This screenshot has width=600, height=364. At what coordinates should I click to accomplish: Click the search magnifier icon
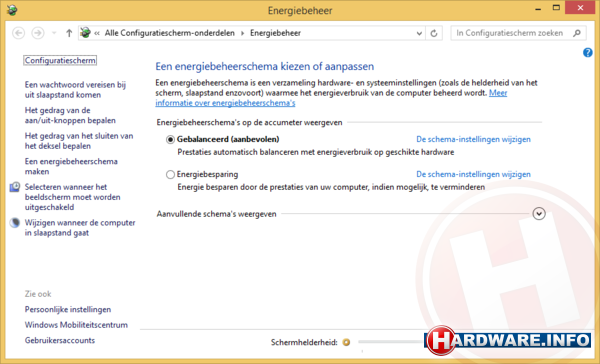(x=577, y=33)
